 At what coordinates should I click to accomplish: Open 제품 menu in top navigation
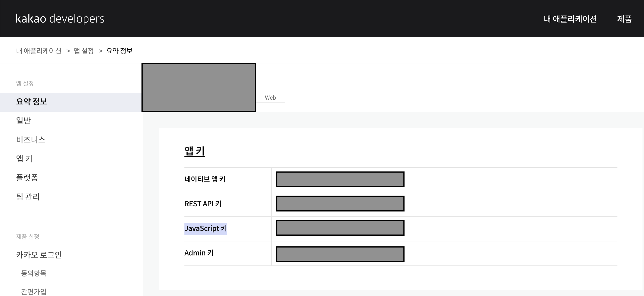(x=624, y=19)
